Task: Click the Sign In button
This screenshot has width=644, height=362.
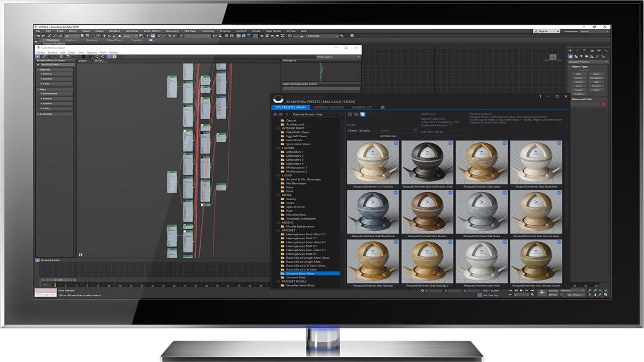Action: [546, 31]
